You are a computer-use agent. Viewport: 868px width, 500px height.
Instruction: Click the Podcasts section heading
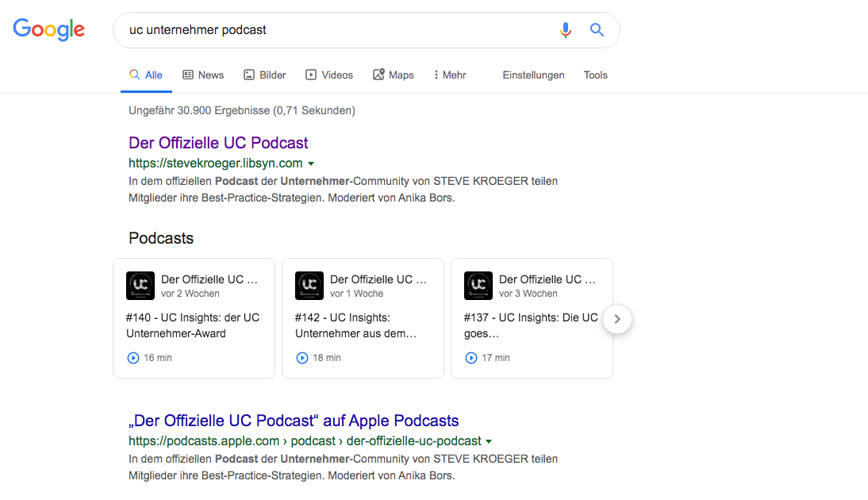click(161, 238)
